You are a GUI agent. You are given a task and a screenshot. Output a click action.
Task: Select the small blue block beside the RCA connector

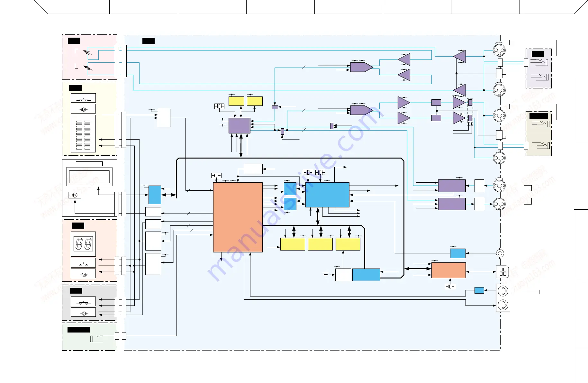point(458,253)
